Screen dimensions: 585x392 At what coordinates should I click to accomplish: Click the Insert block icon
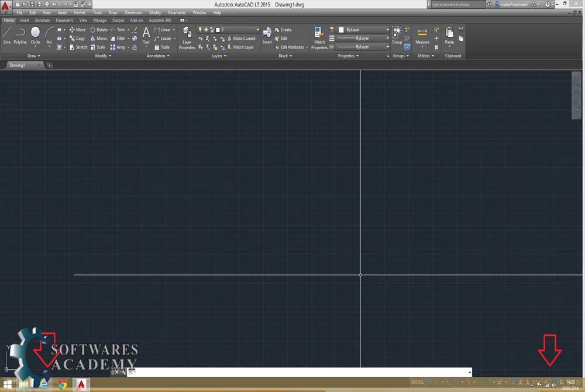[x=267, y=36]
